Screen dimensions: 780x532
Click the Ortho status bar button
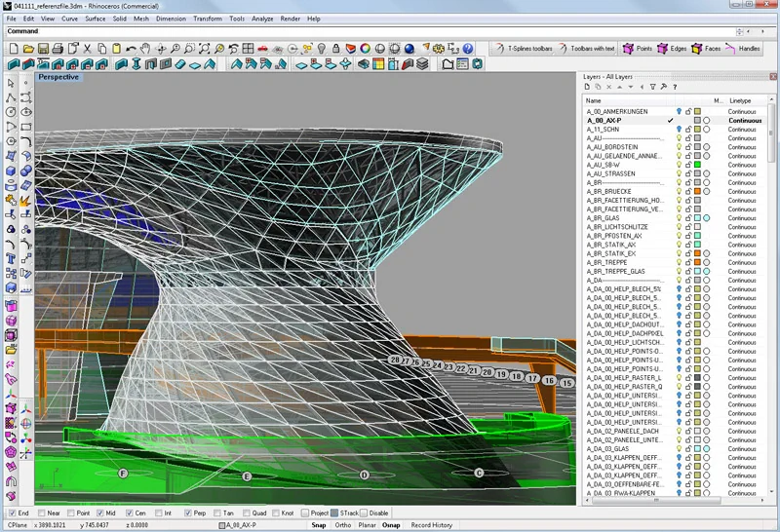(343, 525)
